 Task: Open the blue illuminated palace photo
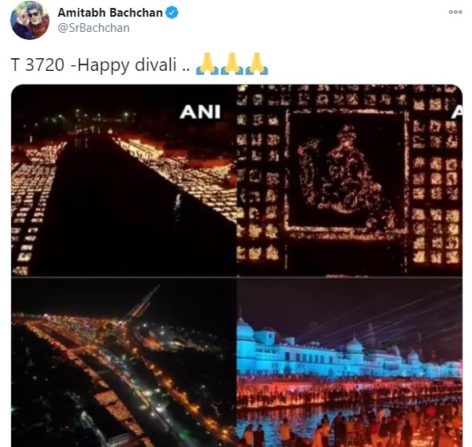[x=350, y=362]
